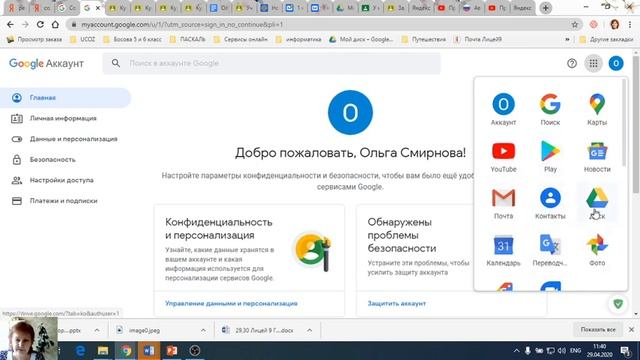Open the Путешествия bookmarks folder
640x360 pixels.
[424, 40]
